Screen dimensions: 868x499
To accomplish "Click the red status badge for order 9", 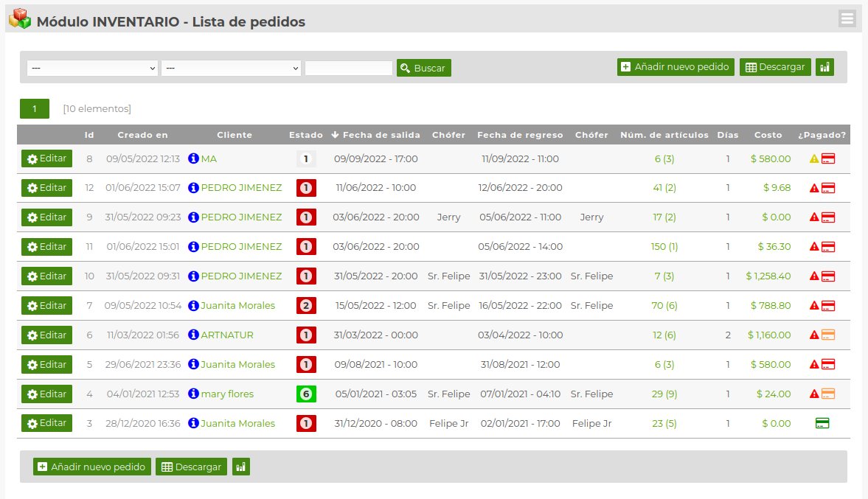I will [x=305, y=217].
